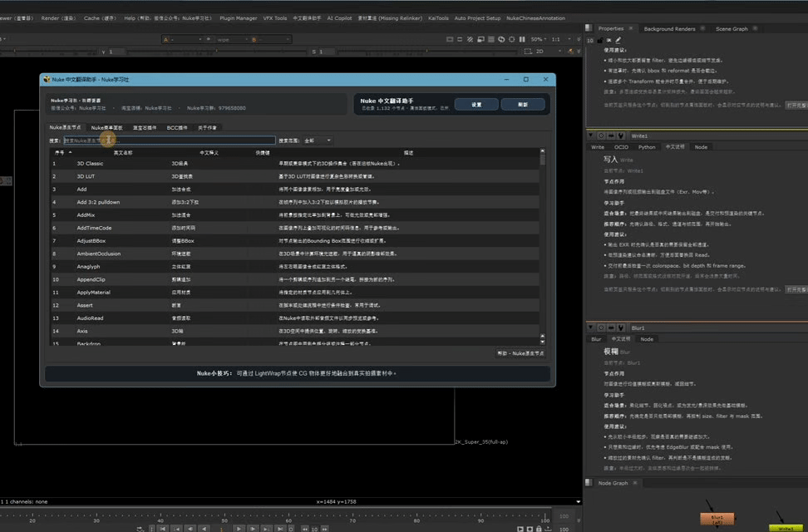The height and width of the screenshot is (532, 808).
Task: Click the loop mode icon left of playback buttons
Action: tap(140, 529)
